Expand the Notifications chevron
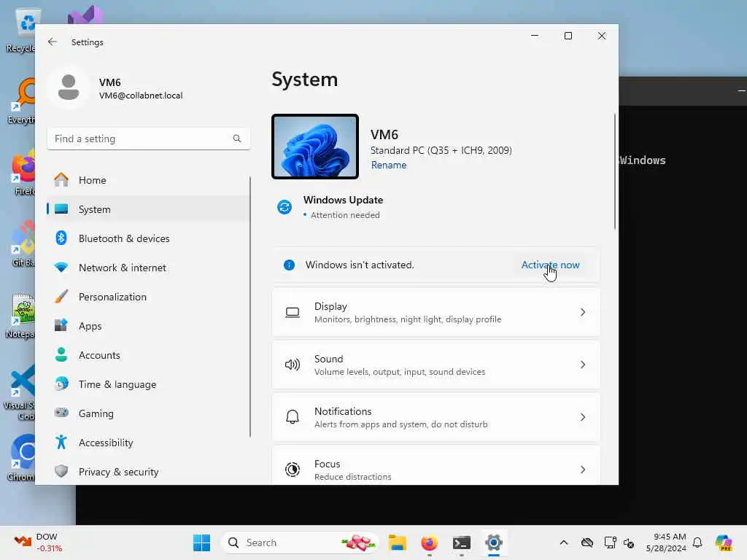Screen dimensions: 747x560 coord(583,417)
